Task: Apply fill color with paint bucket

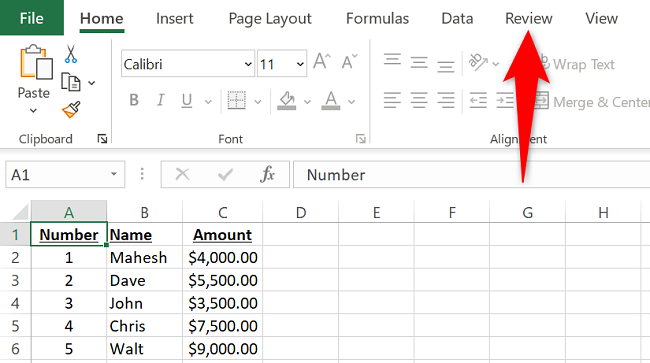Action: pos(287,100)
